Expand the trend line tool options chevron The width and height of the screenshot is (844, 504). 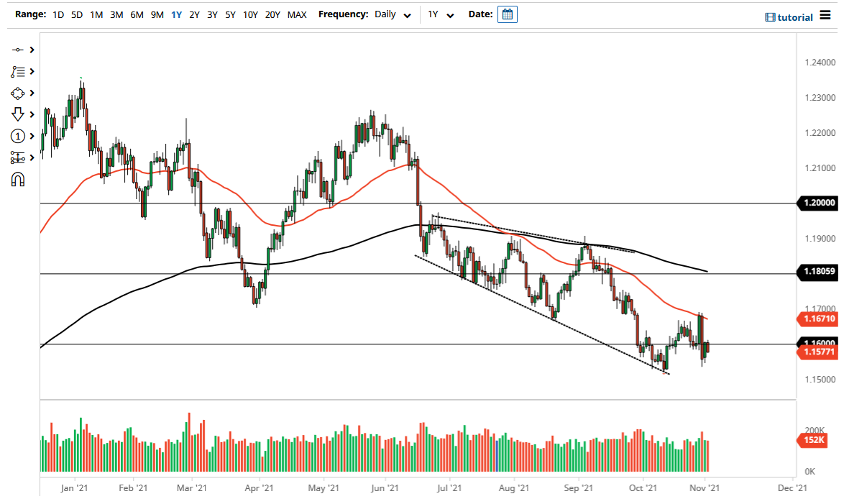pyautogui.click(x=32, y=50)
